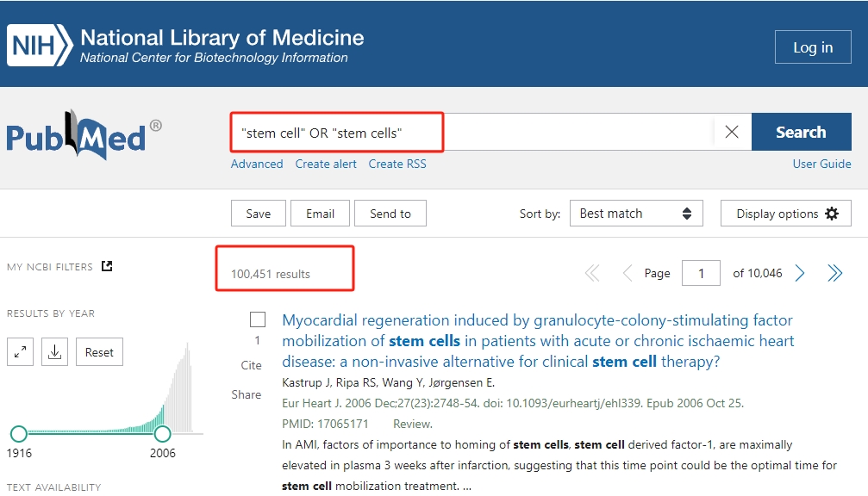Viewport: 868px width, 496px height.
Task: Open My NCBI Filters external link icon
Action: [107, 266]
